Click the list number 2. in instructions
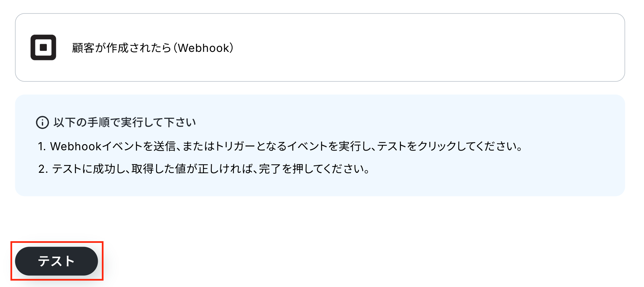 [x=43, y=169]
